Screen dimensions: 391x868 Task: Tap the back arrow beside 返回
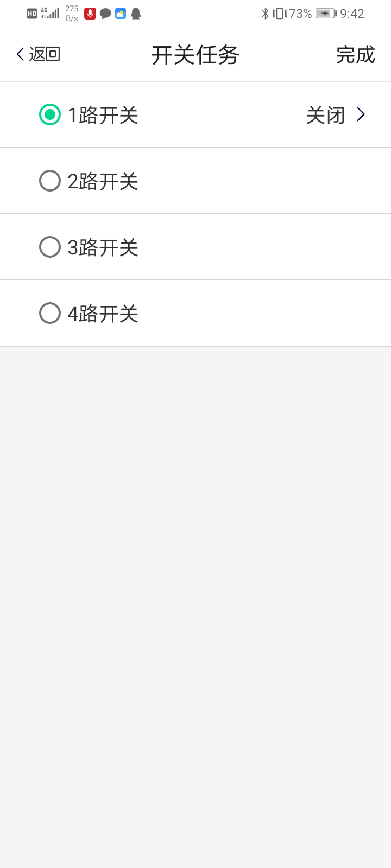pyautogui.click(x=21, y=54)
